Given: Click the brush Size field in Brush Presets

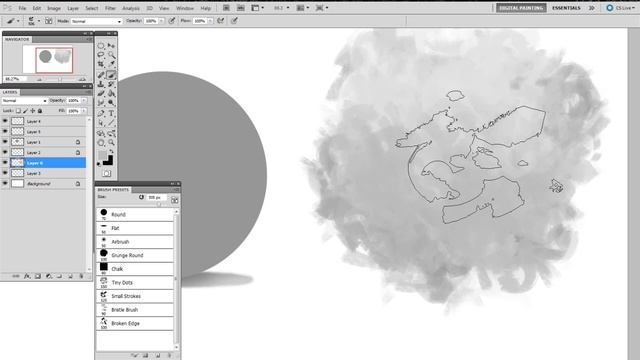Looking at the screenshot, I should pos(157,197).
